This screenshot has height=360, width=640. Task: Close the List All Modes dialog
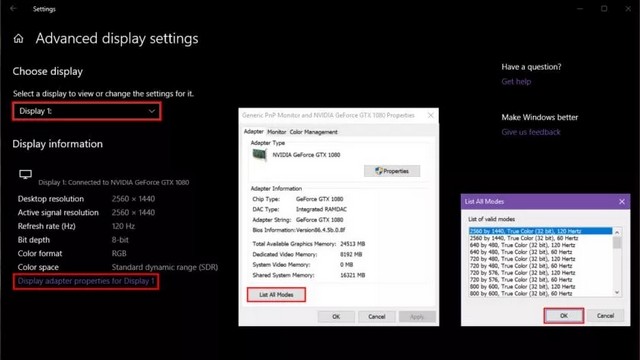(622, 202)
